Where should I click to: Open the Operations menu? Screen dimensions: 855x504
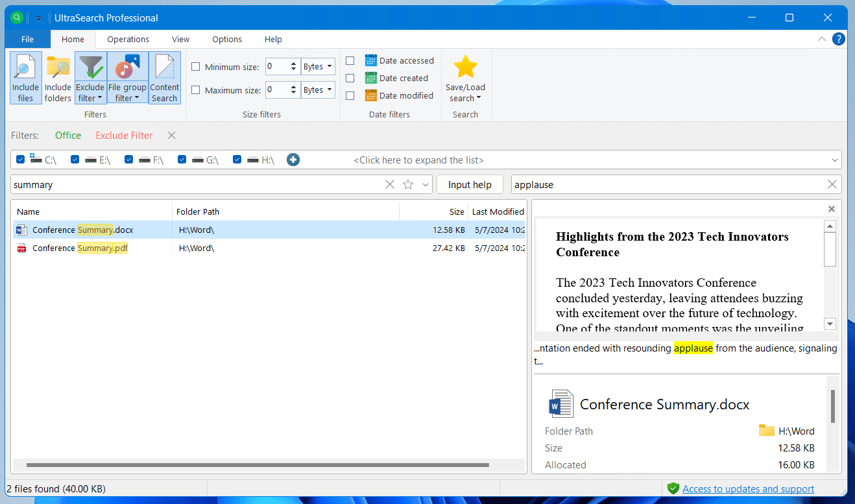pyautogui.click(x=128, y=39)
